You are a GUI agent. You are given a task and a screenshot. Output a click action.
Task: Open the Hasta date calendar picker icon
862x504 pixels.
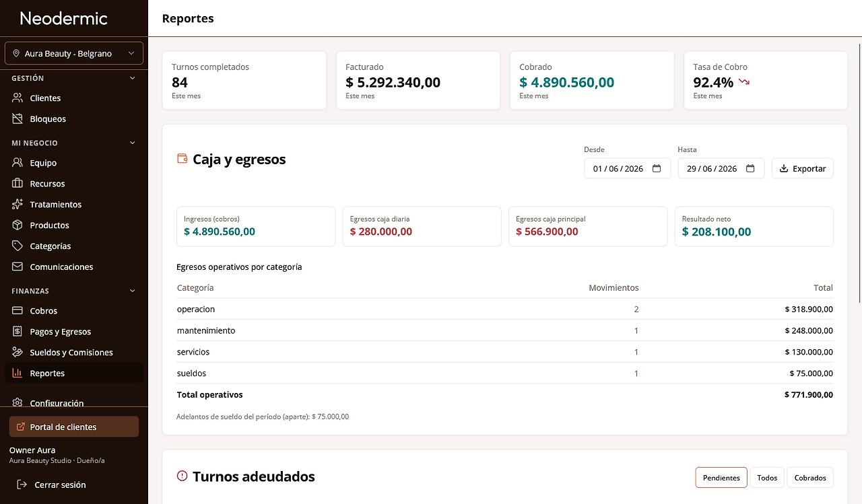coord(750,169)
